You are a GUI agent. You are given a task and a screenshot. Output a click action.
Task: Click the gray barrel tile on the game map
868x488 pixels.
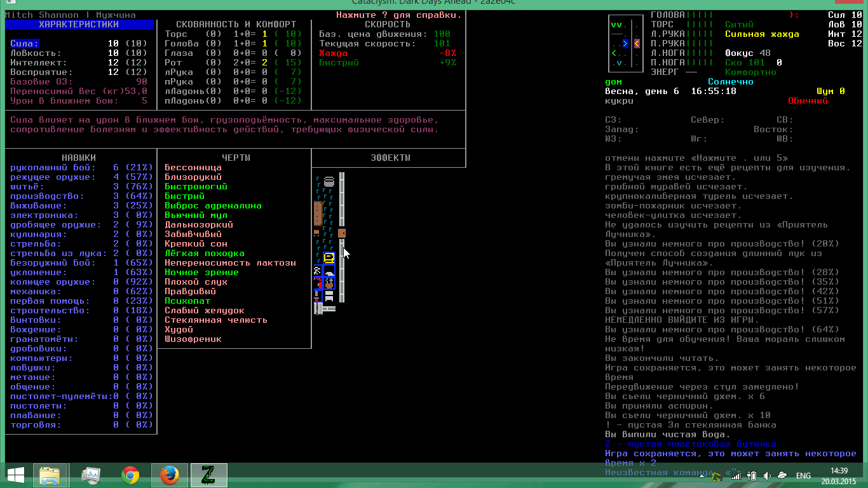tap(329, 182)
